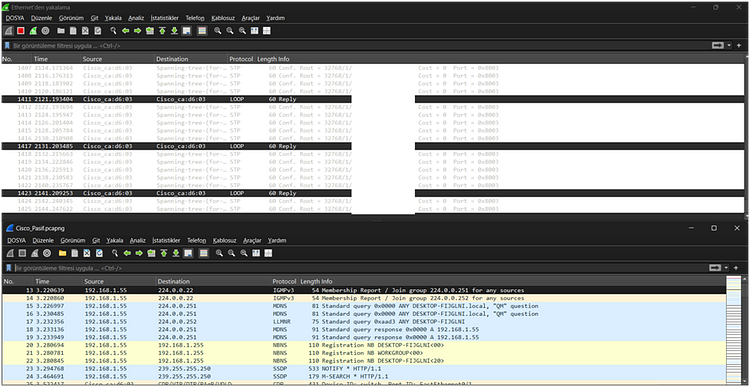Screen dimensions: 750x387
Task: Toggle auto-scroll during live capture in Ethernet window
Action: (x=187, y=31)
